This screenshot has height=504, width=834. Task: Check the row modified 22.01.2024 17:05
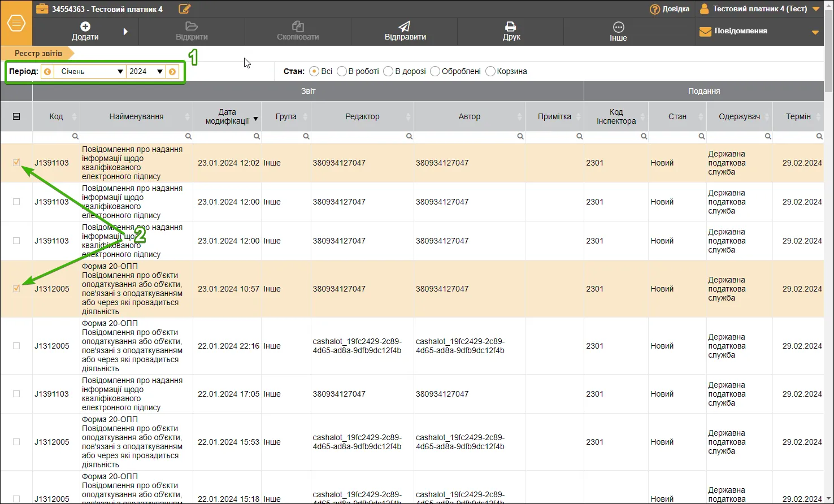point(16,394)
